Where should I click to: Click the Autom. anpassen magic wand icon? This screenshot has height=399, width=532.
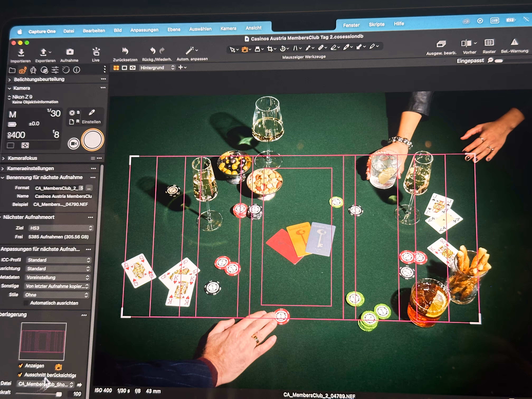click(x=189, y=51)
